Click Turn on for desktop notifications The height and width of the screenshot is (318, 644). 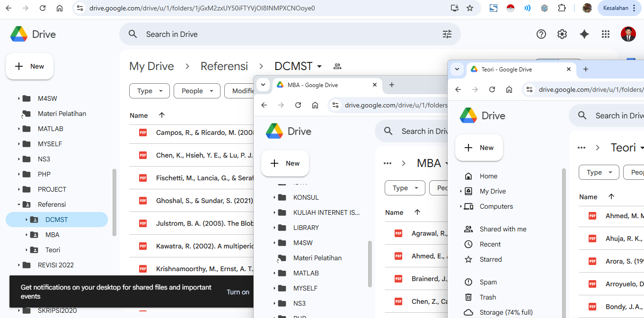coord(238,292)
